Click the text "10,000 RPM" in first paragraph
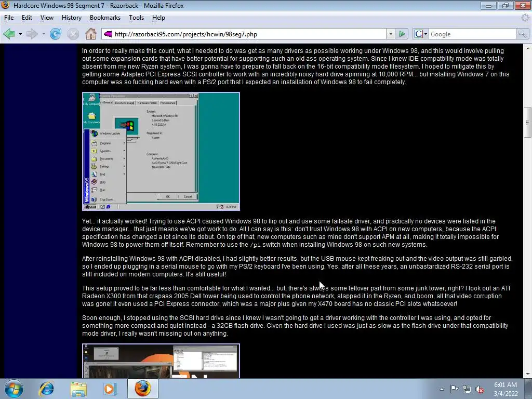This screenshot has width=532, height=399. pyautogui.click(x=395, y=74)
